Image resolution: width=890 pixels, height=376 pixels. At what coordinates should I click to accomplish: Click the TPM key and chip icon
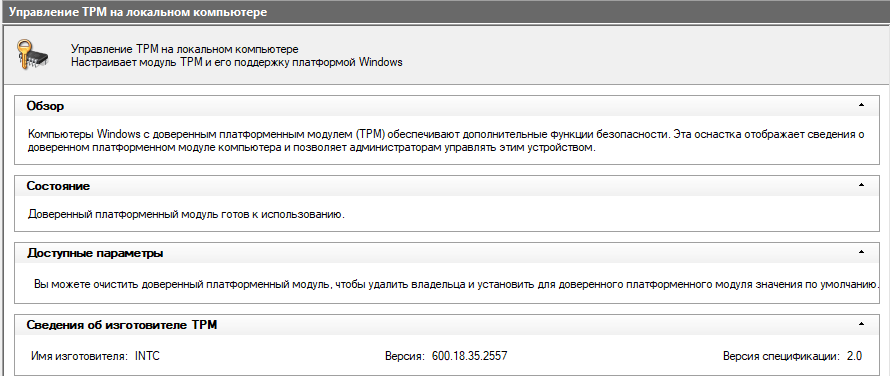[x=32, y=55]
